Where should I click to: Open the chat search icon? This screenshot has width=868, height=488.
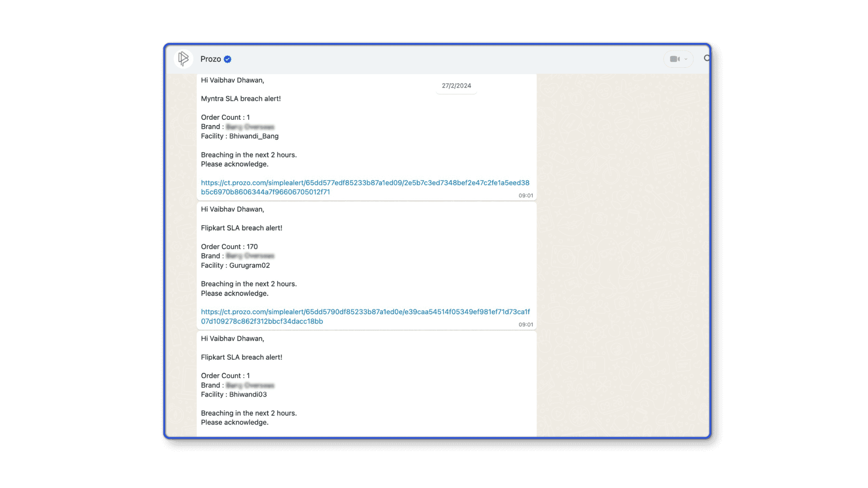pyautogui.click(x=707, y=59)
